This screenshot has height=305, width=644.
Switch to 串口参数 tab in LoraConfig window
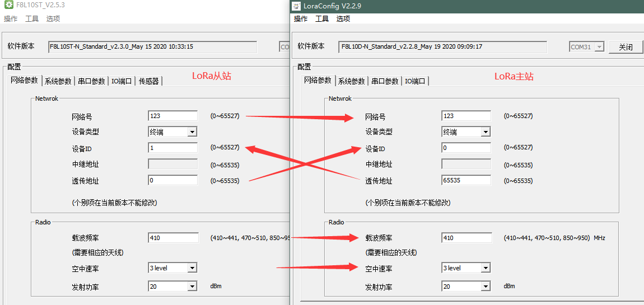pos(385,81)
